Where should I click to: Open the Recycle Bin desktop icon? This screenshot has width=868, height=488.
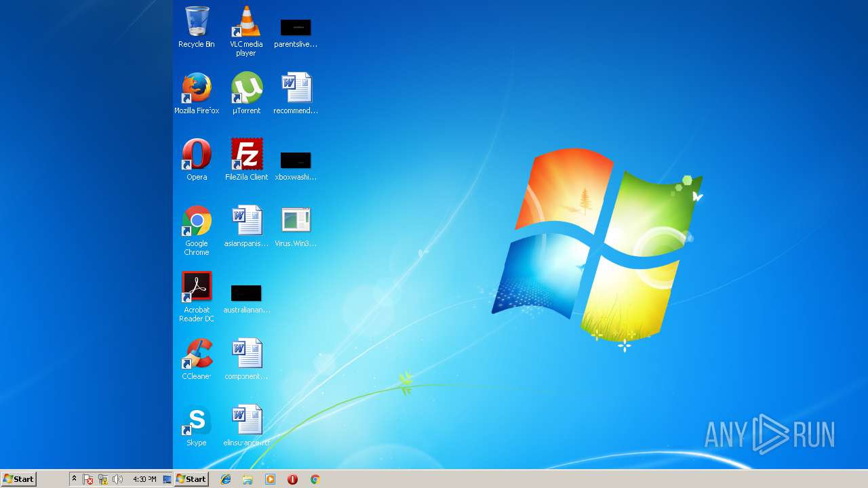pos(197,27)
